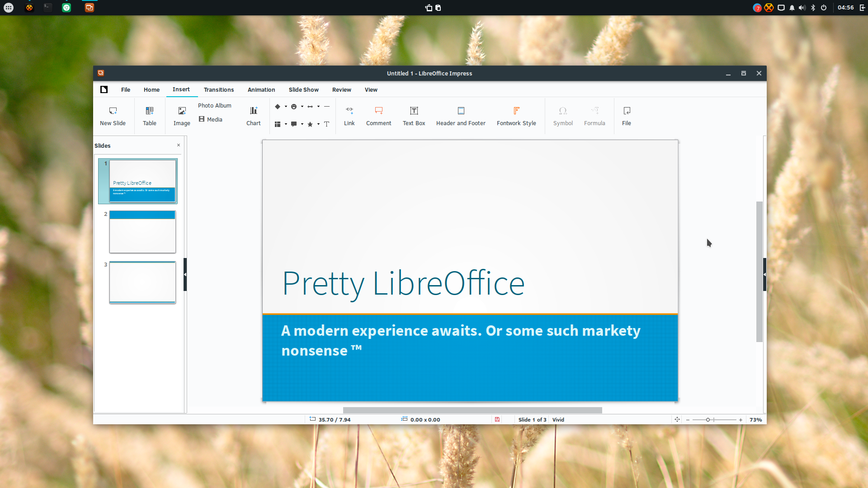Image resolution: width=868 pixels, height=488 pixels.
Task: Open the star shapes dropdown arrow
Action: pyautogui.click(x=318, y=124)
